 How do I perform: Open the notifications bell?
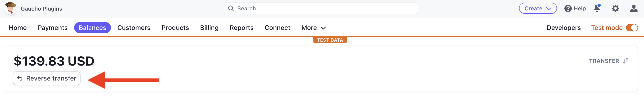[x=597, y=8]
